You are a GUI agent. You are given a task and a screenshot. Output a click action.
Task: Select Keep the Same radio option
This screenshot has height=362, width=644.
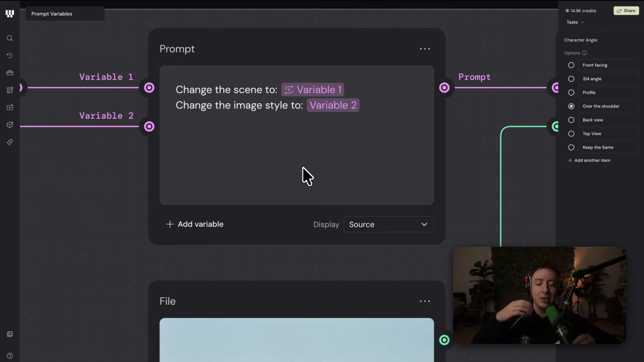[x=571, y=147]
